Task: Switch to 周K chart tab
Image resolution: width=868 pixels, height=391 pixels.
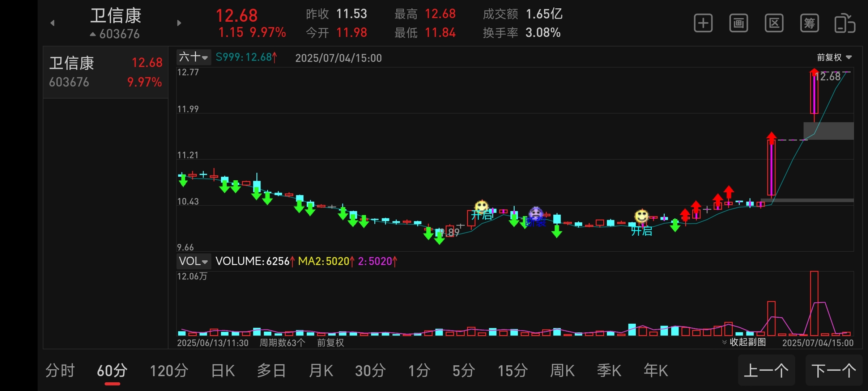Action: coord(562,370)
